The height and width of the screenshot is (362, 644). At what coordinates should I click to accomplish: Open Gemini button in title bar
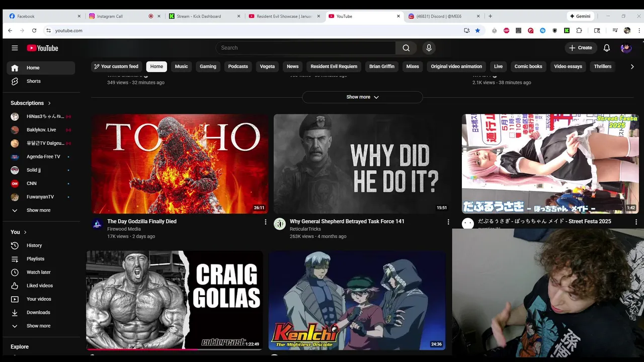[x=580, y=16]
